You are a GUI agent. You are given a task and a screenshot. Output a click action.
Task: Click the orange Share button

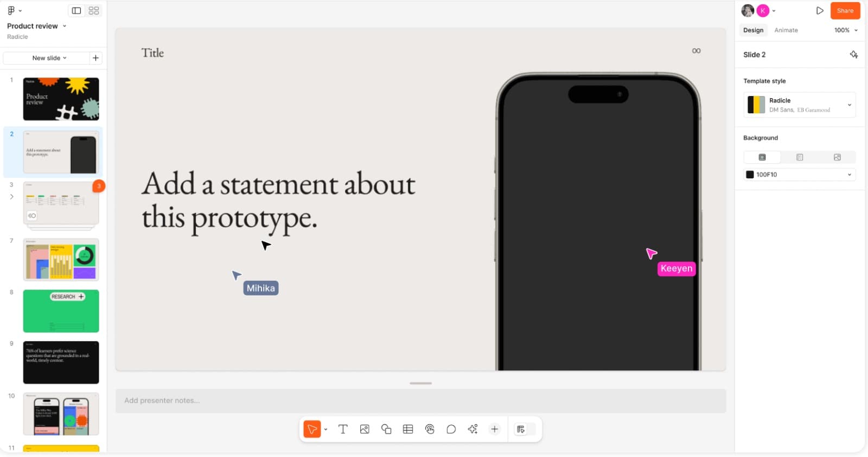[845, 11]
